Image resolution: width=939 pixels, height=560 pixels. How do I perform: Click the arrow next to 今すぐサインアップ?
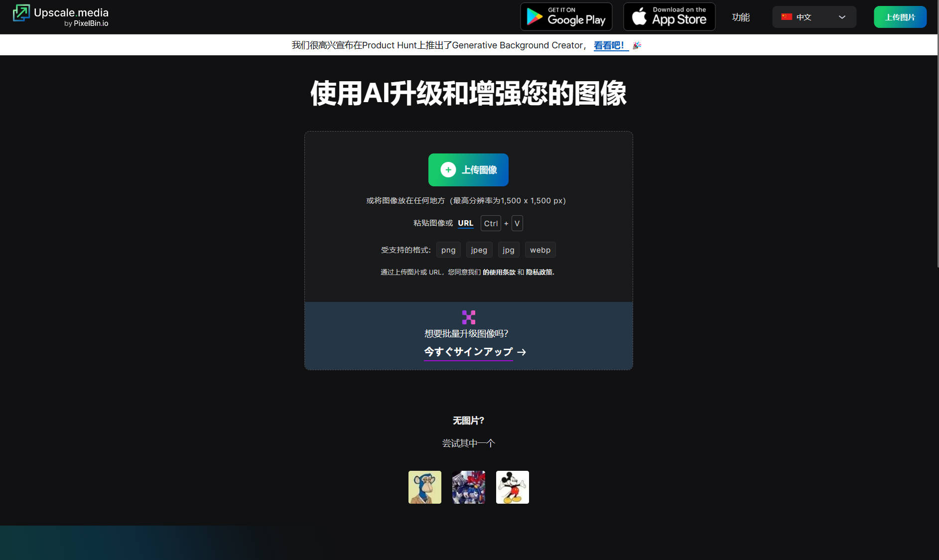(x=522, y=352)
